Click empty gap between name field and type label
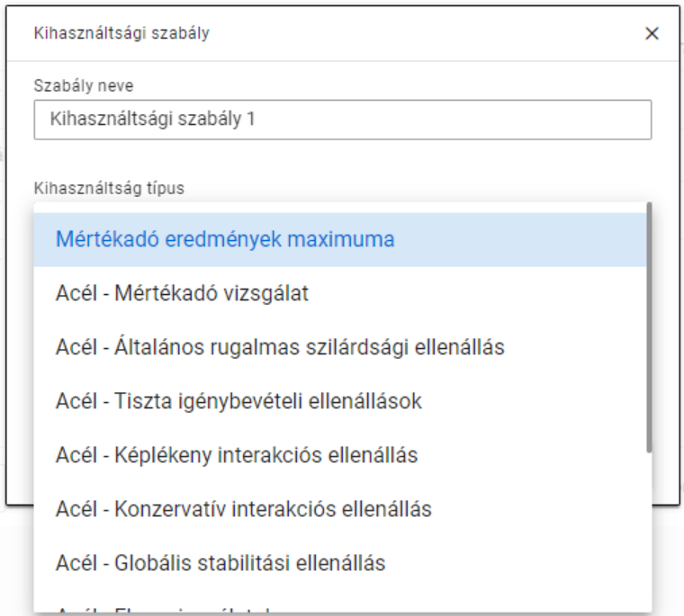 pyautogui.click(x=342, y=160)
